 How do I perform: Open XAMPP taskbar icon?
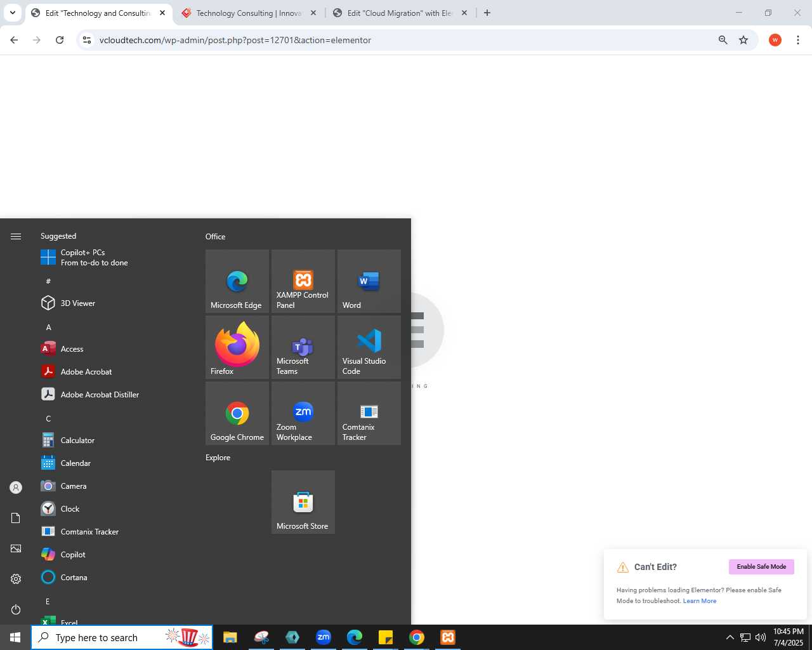pos(448,637)
